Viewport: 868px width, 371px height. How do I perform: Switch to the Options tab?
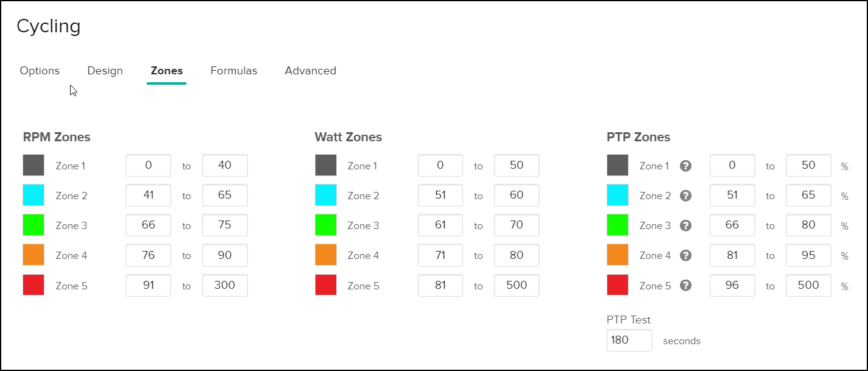40,71
